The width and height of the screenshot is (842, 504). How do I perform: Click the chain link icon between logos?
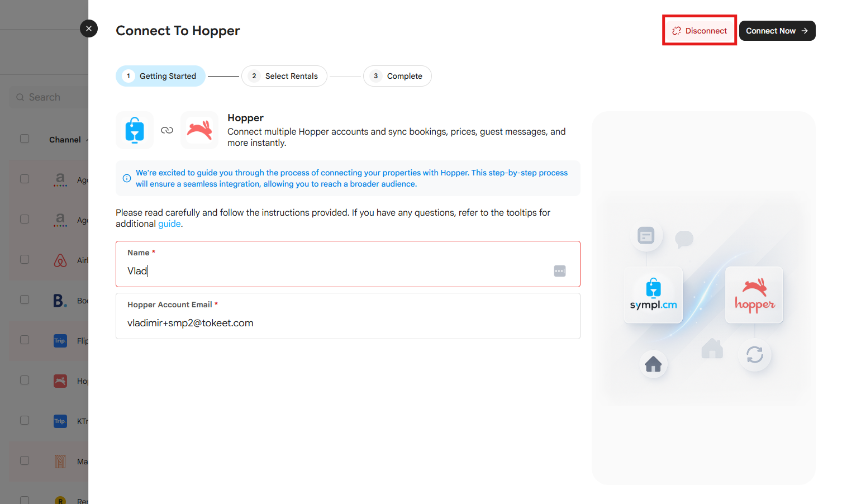[167, 130]
